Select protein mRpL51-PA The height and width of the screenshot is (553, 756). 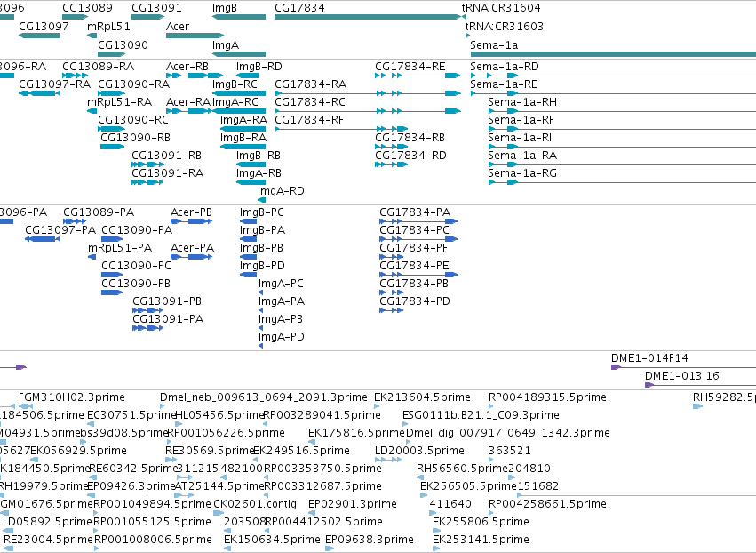[x=120, y=248]
